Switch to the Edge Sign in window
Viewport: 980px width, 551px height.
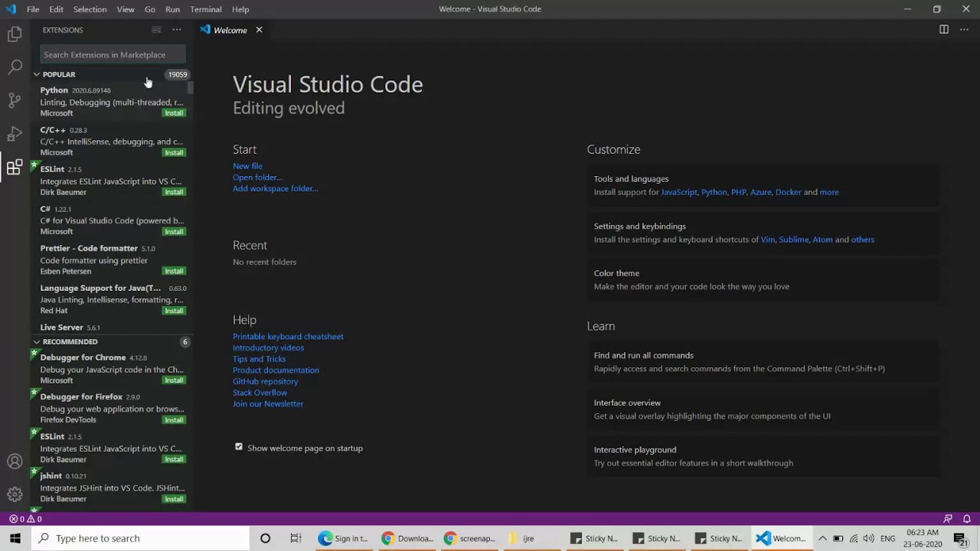coord(343,538)
